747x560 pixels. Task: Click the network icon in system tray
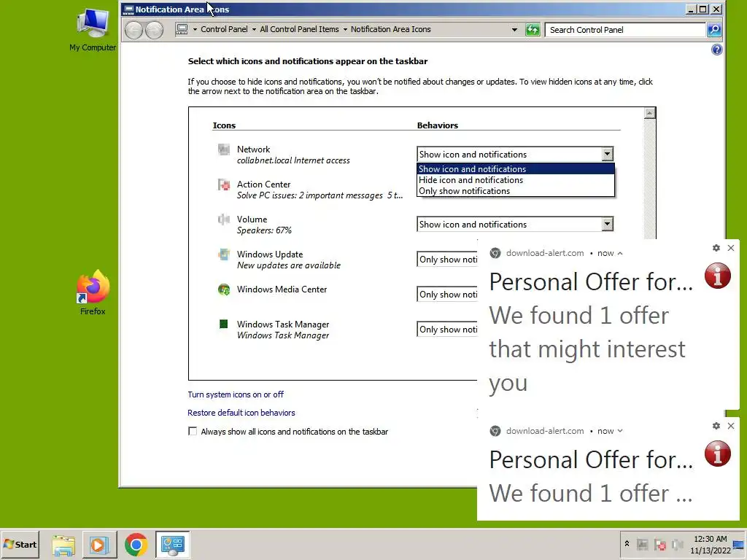(x=642, y=544)
